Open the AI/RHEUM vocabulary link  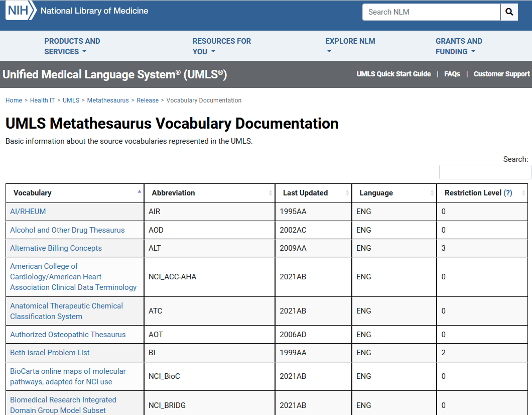(28, 212)
